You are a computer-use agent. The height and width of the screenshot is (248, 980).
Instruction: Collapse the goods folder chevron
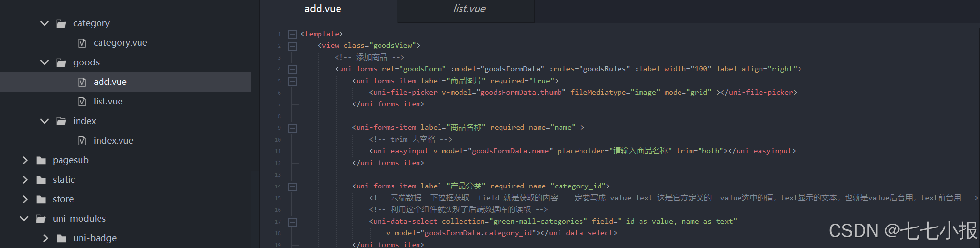(x=44, y=62)
